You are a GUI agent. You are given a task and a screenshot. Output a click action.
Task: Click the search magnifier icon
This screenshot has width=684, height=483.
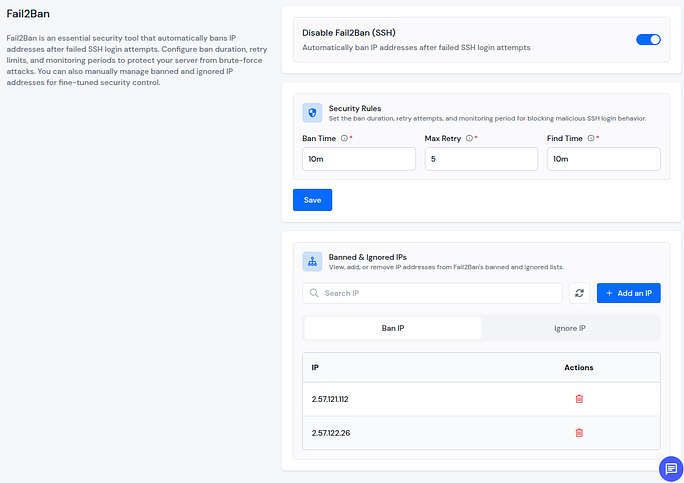[x=314, y=293]
